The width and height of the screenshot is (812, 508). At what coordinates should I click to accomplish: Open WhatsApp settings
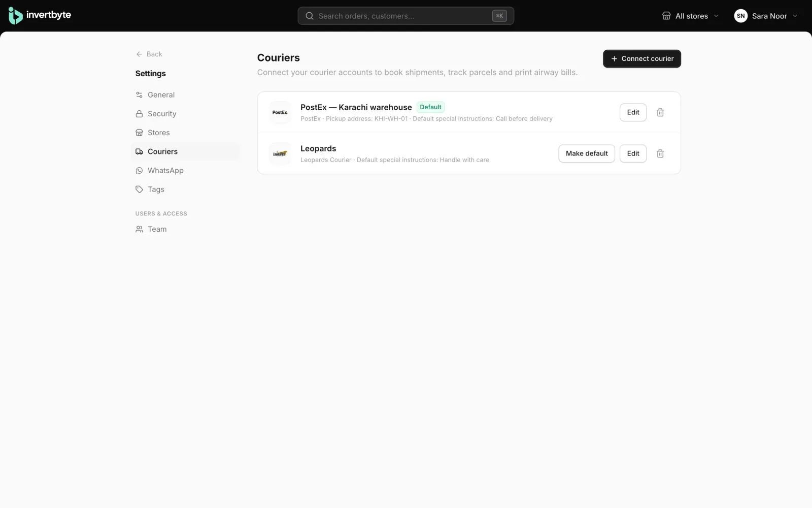coord(185,170)
